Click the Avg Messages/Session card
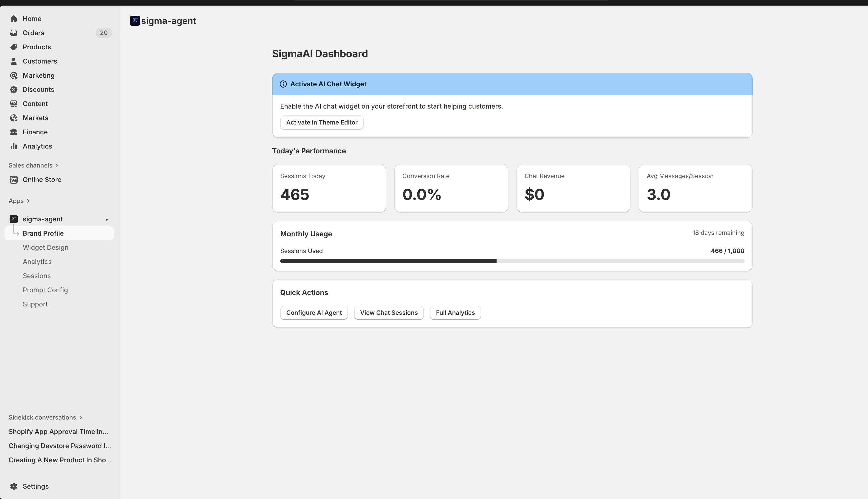The width and height of the screenshot is (868, 499). 695,188
